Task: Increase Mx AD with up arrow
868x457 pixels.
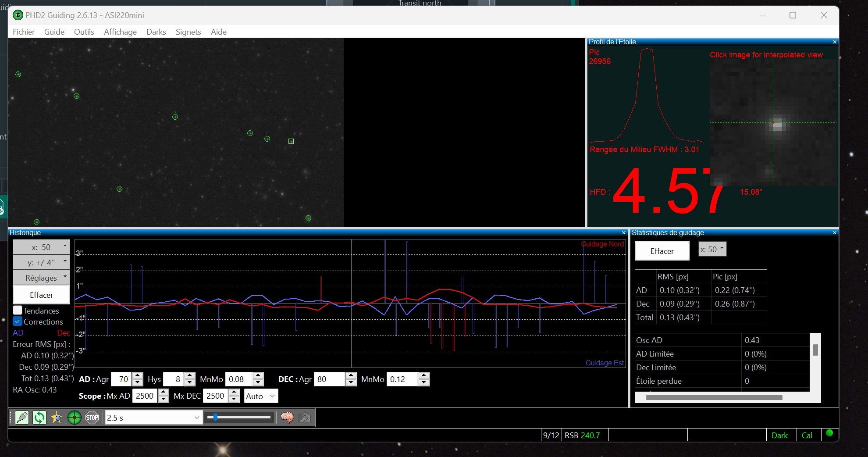Action: click(x=164, y=392)
